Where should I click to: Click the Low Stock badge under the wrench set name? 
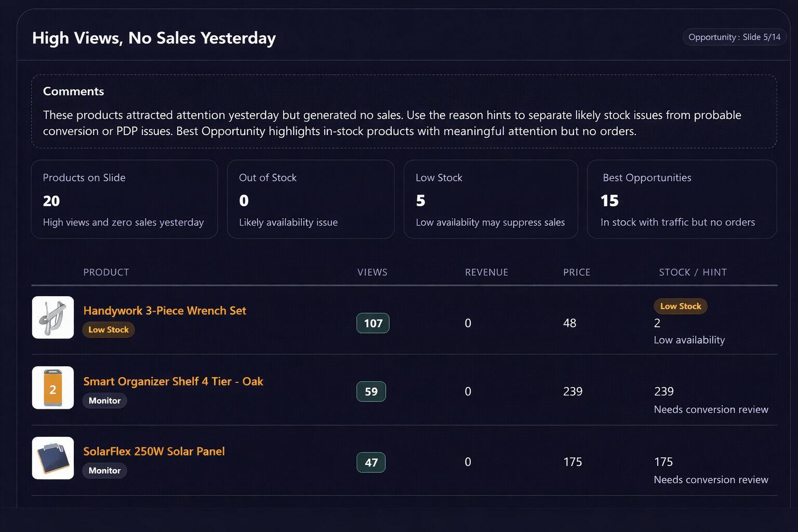point(109,329)
